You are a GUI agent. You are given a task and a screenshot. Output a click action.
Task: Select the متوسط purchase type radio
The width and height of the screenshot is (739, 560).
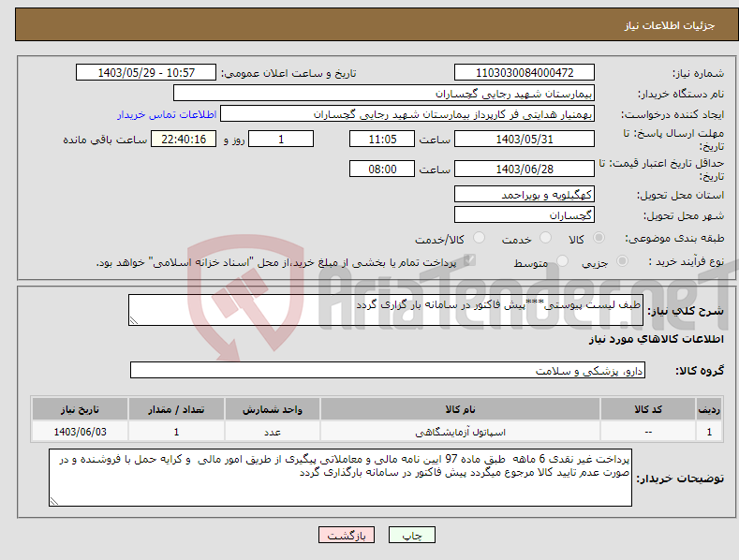tap(562, 260)
